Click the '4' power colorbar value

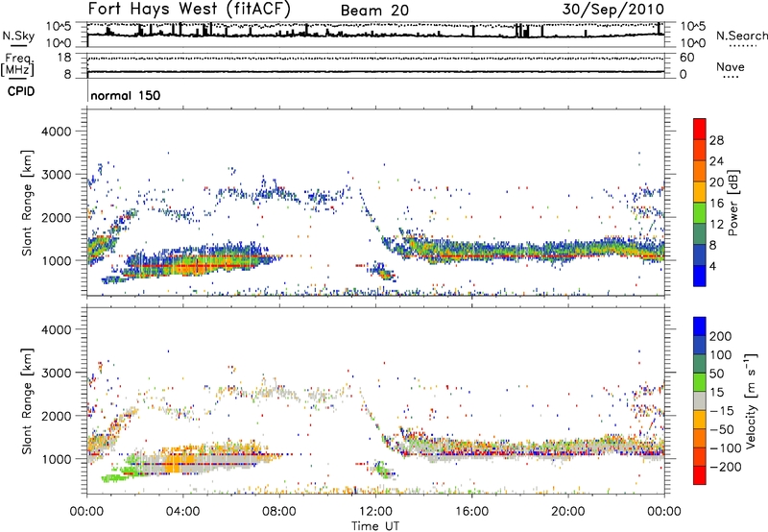[713, 267]
